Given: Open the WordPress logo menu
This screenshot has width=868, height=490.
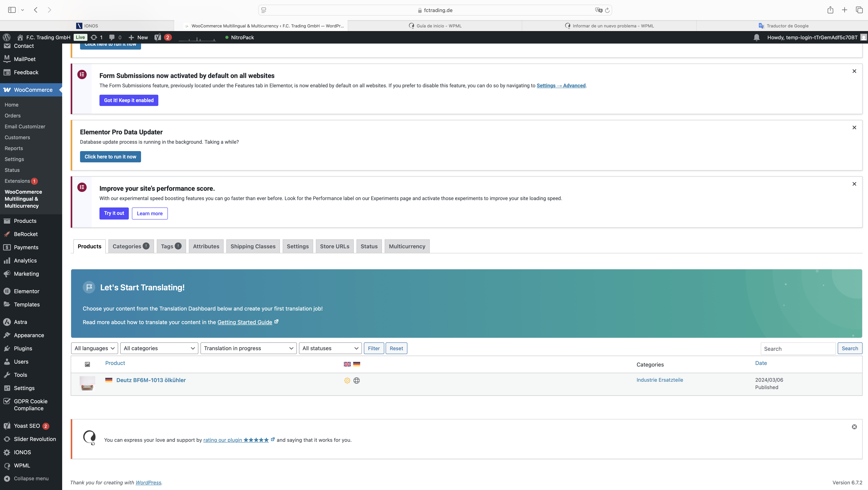Looking at the screenshot, I should coord(7,38).
